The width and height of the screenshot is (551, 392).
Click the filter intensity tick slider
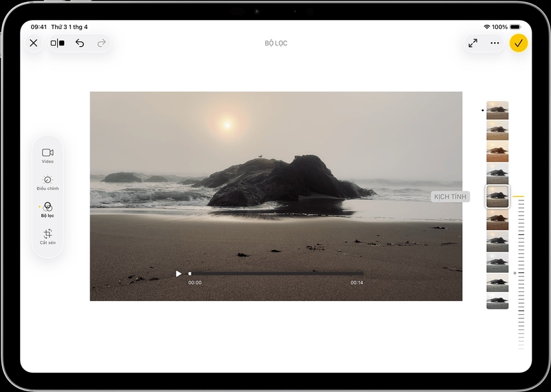click(521, 272)
